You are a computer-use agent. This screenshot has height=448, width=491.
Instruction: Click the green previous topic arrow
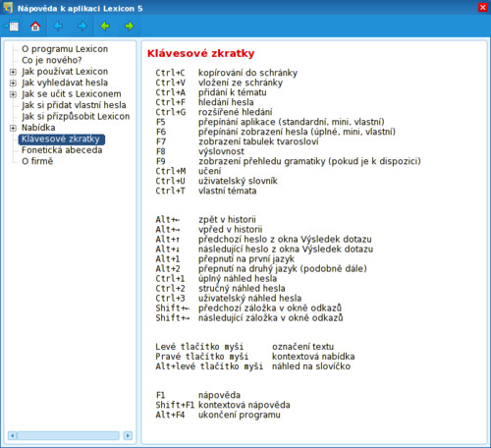[105, 26]
